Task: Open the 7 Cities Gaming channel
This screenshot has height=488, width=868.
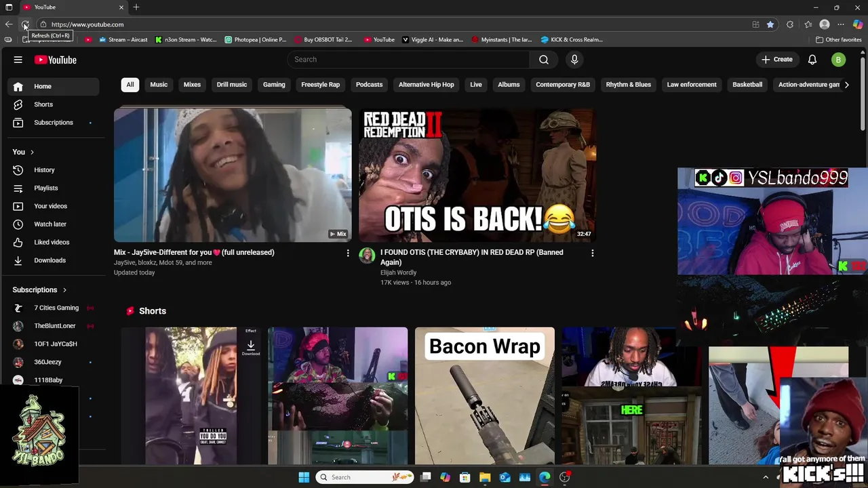Action: pos(54,308)
